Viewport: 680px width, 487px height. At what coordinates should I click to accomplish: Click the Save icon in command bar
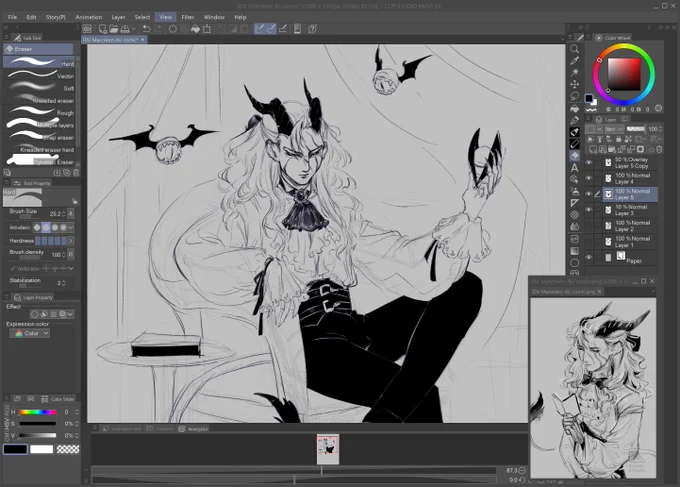pos(124,29)
